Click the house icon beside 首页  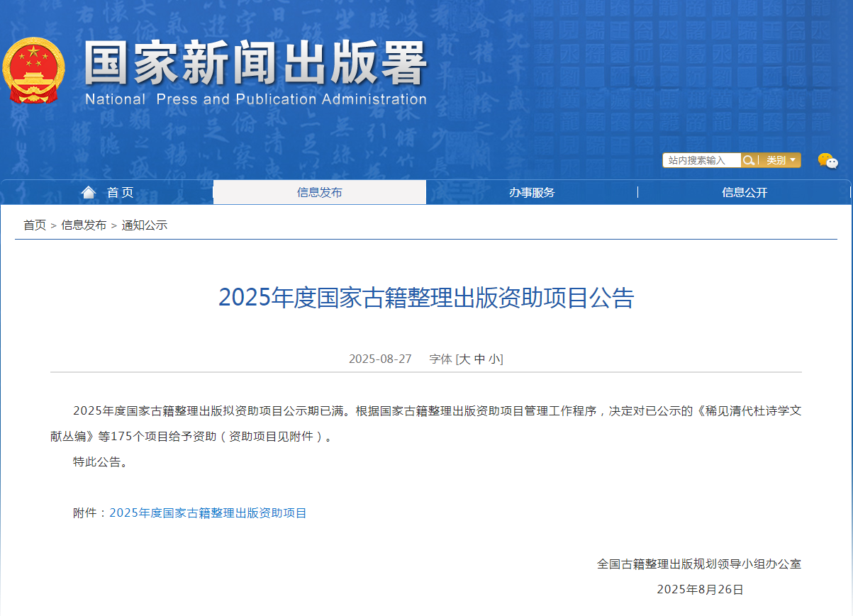pyautogui.click(x=89, y=192)
